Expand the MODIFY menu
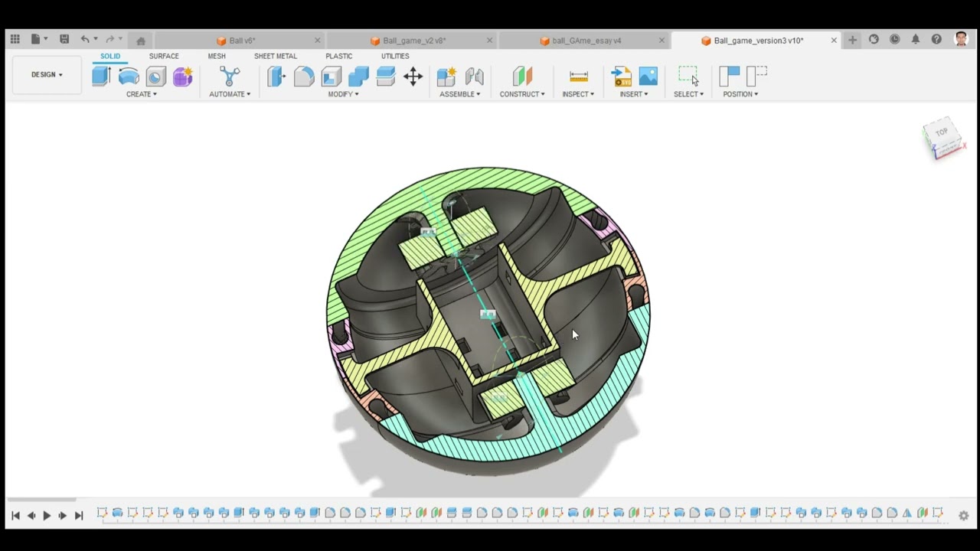The height and width of the screenshot is (551, 980). tap(343, 94)
